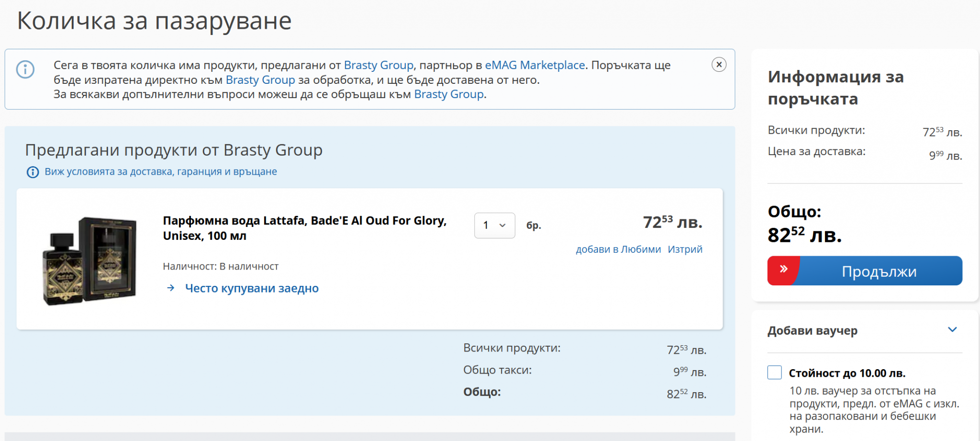
Task: Open the product quantity dropdown
Action: pos(494,225)
